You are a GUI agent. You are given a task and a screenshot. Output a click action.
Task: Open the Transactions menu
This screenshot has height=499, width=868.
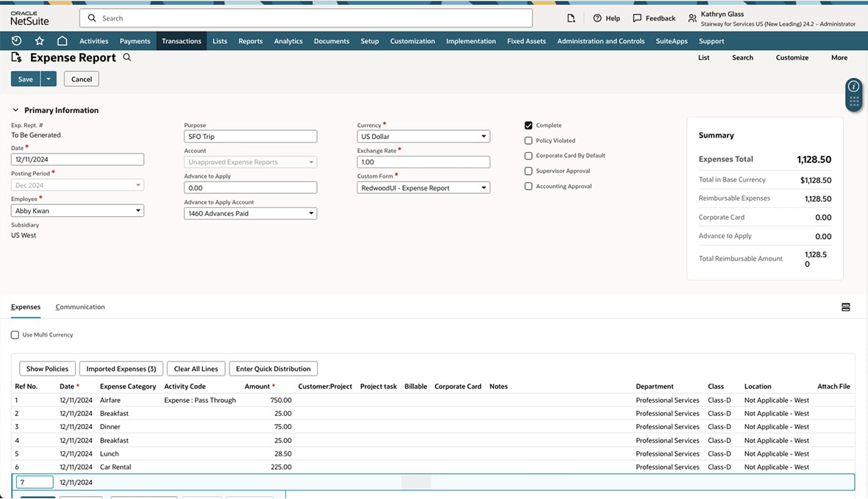click(181, 41)
